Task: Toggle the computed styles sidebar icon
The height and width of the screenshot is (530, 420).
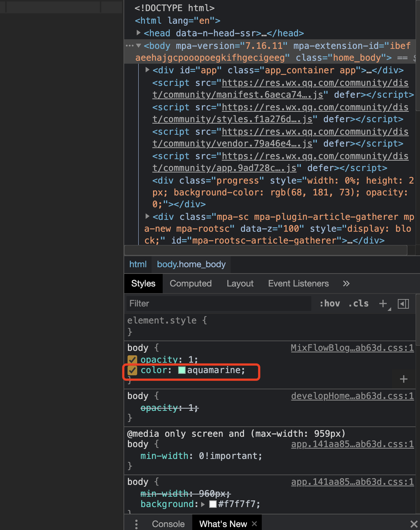Action: click(403, 304)
